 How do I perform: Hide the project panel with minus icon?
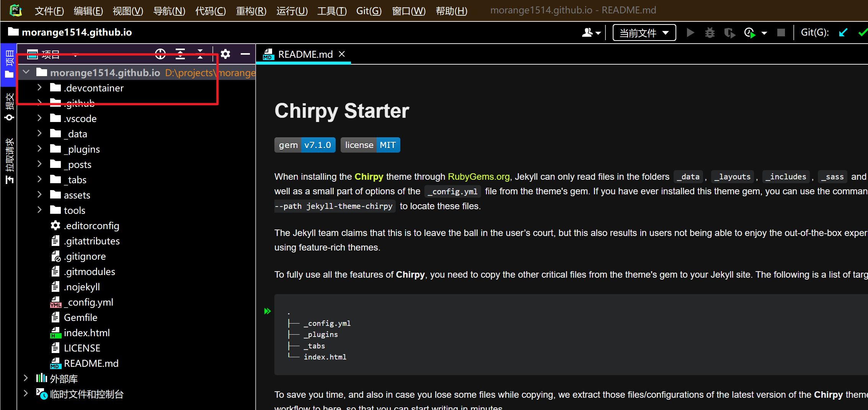click(x=245, y=54)
